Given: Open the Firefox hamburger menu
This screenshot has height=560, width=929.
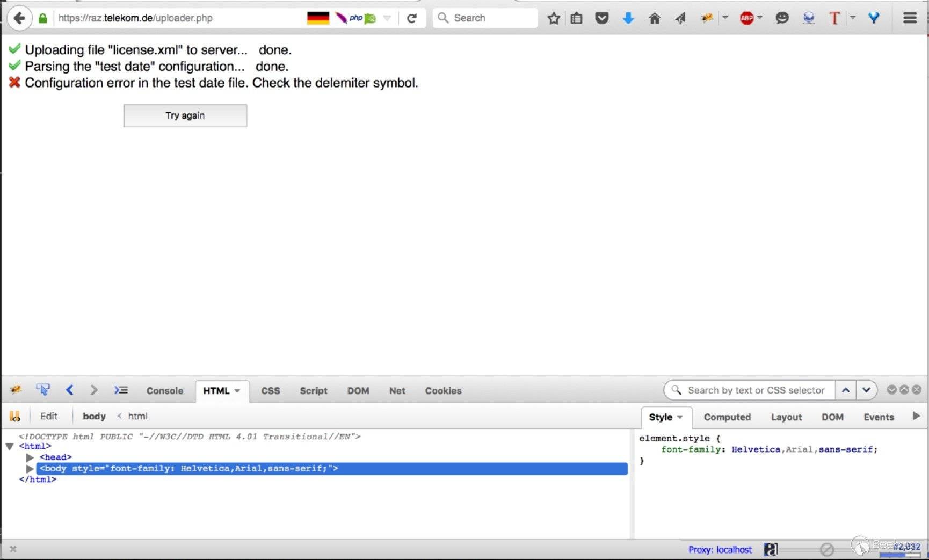Looking at the screenshot, I should click(x=910, y=18).
